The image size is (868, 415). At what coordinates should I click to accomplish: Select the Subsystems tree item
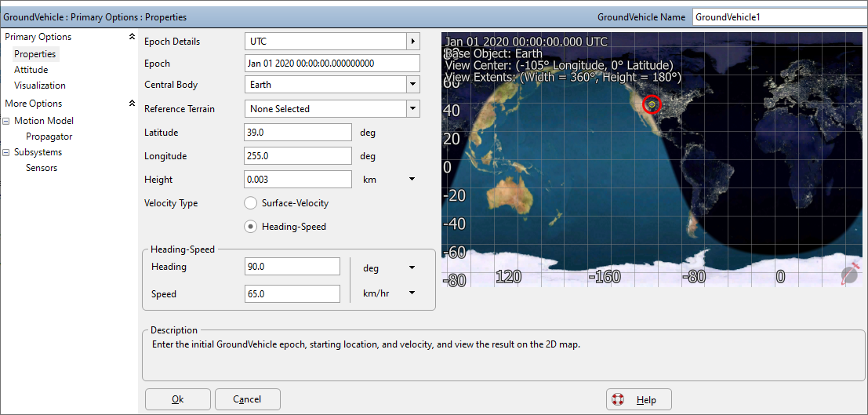pyautogui.click(x=38, y=152)
